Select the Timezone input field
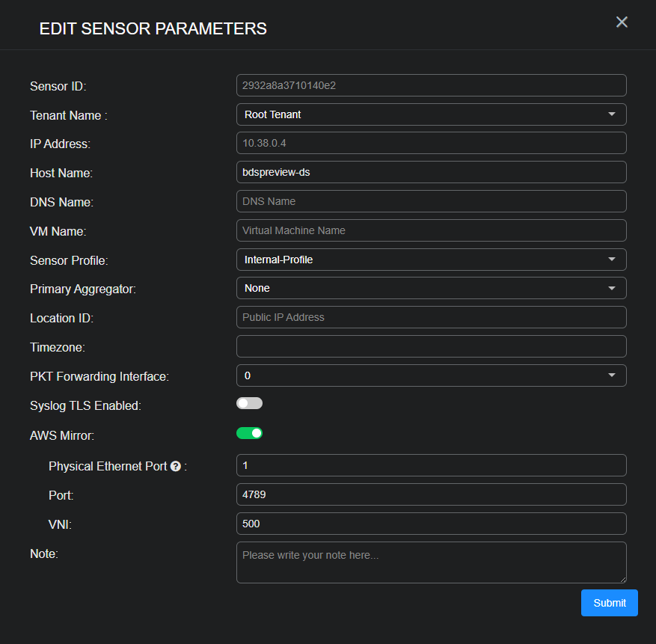 pos(431,346)
